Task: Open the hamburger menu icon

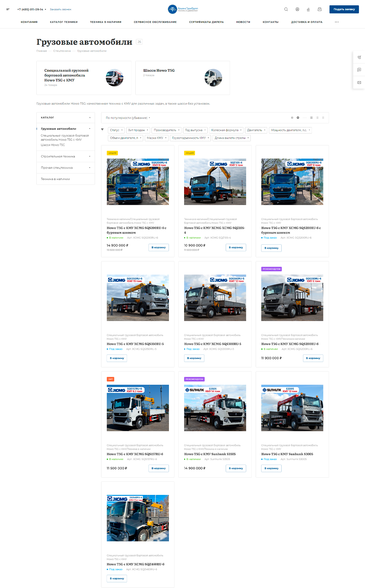Action: 8,9
